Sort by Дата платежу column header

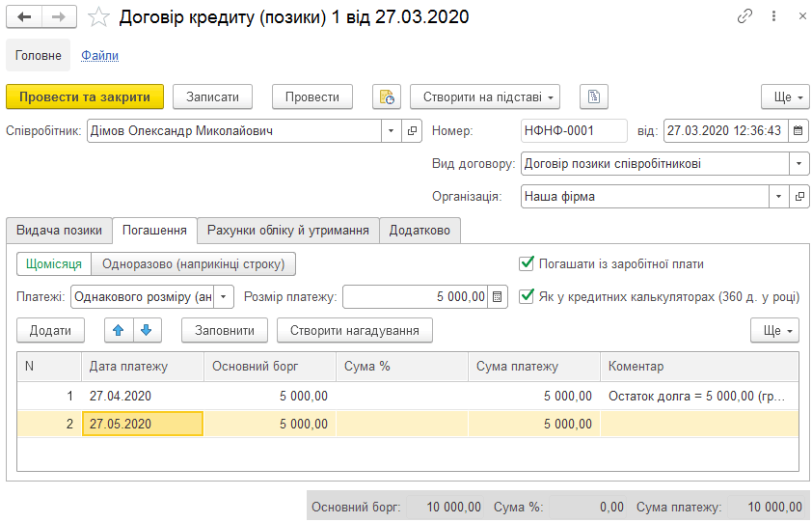(x=143, y=367)
